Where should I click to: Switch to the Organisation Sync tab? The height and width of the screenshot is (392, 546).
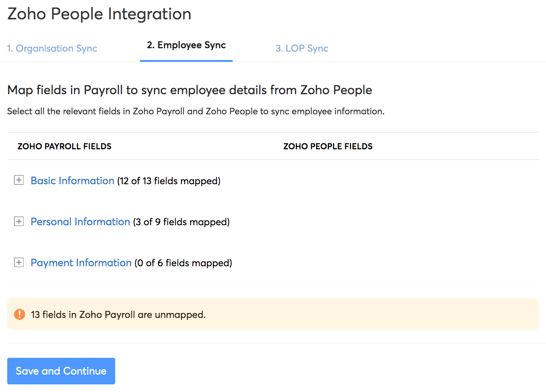[52, 48]
